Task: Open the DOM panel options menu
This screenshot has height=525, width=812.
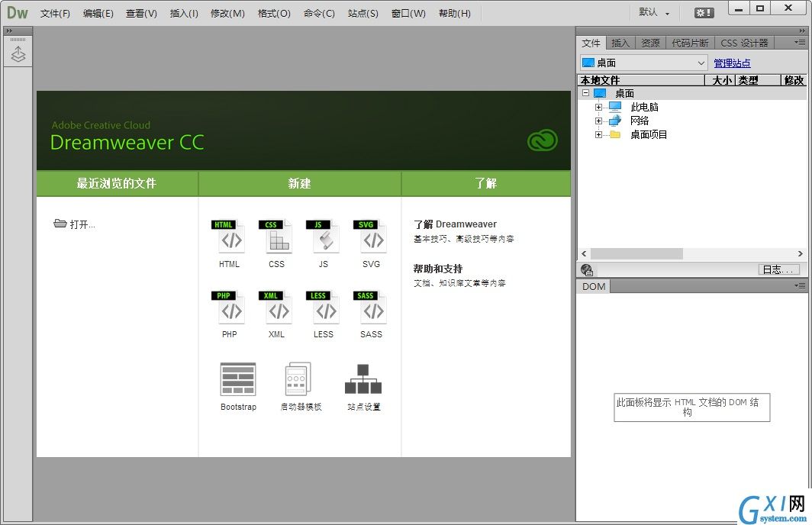Action: click(x=800, y=286)
